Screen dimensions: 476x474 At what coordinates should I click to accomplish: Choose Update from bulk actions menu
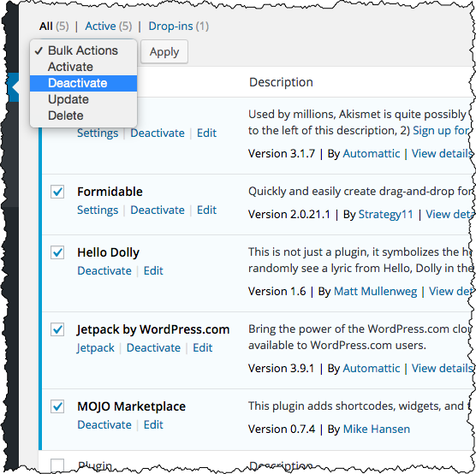click(x=83, y=99)
